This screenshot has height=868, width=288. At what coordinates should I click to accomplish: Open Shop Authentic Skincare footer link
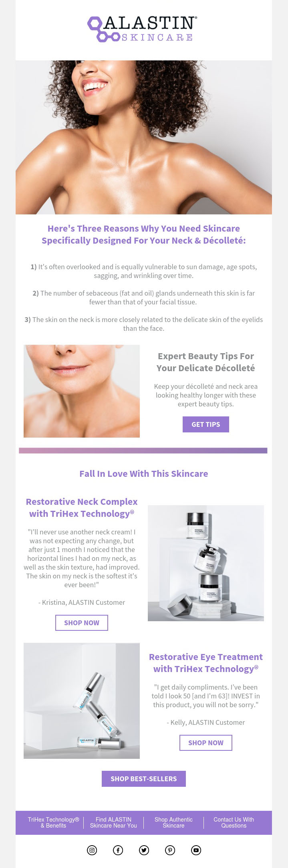[173, 822]
